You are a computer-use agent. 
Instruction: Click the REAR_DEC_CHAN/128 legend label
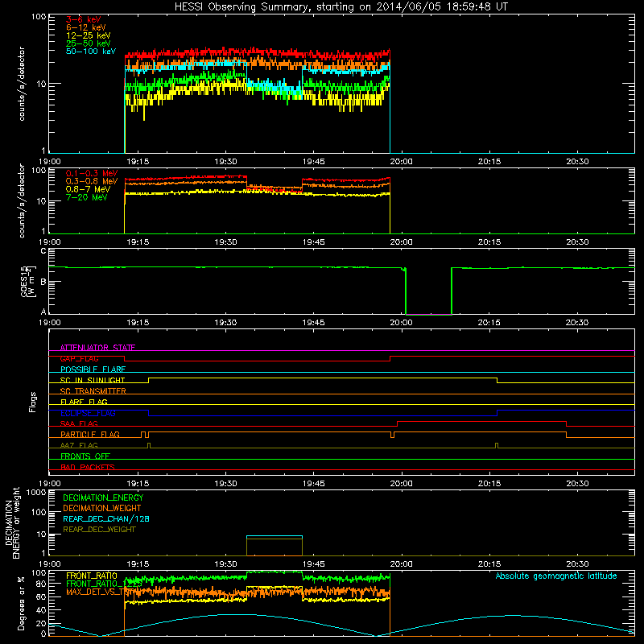pos(106,519)
